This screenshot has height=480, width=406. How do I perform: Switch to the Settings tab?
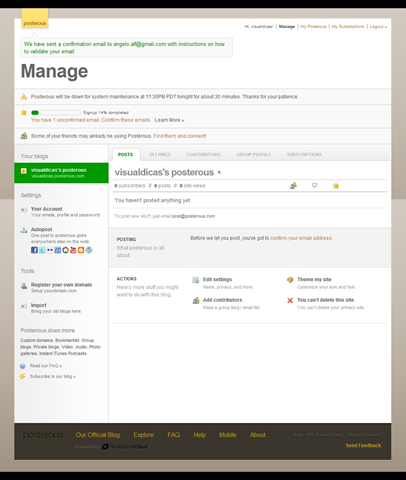[x=160, y=155]
